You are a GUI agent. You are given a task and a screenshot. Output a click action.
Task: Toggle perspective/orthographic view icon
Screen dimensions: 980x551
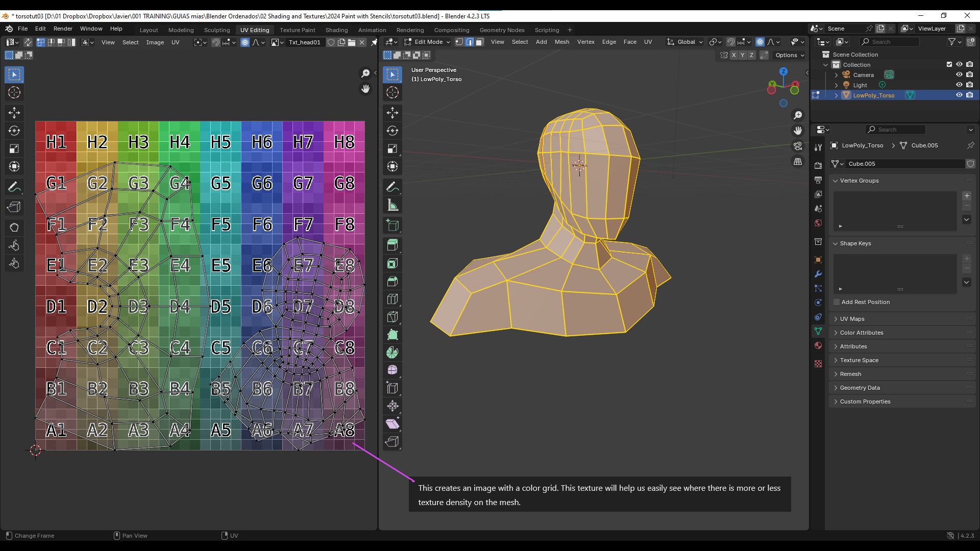click(x=798, y=162)
